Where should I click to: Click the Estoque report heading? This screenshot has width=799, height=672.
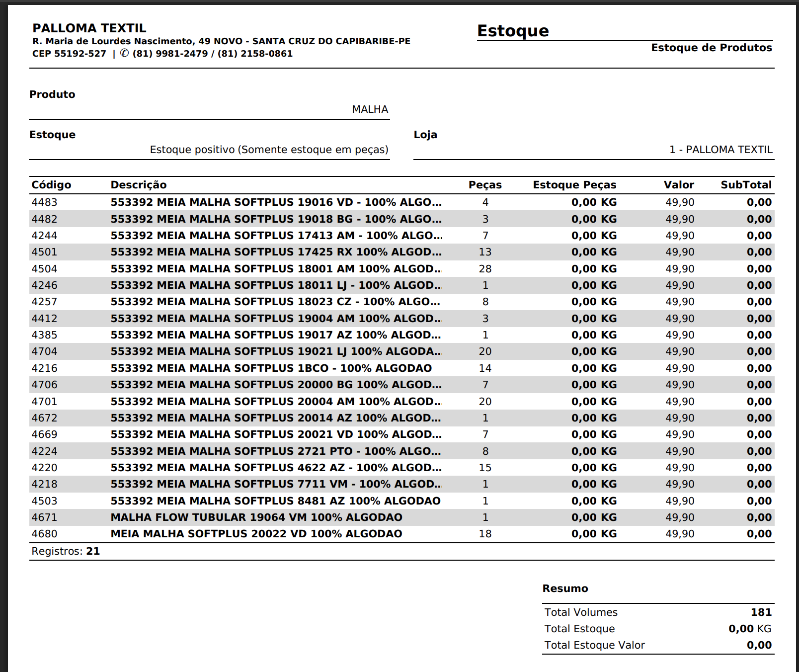tap(513, 31)
